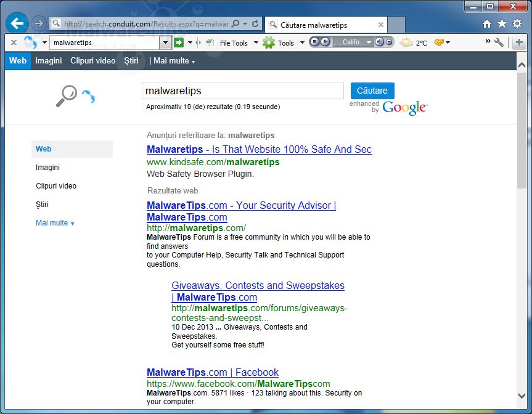This screenshot has height=414, width=532.
Task: Expand Mai multe in the left sidebar
Action: tap(55, 223)
